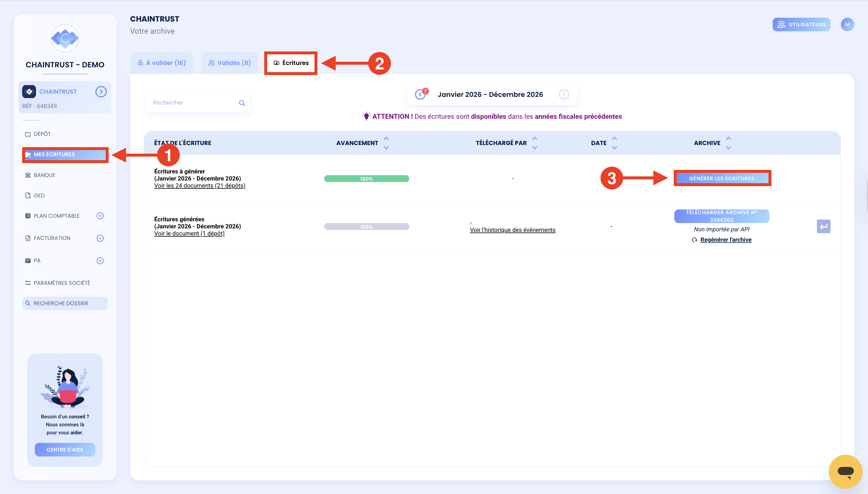Open the yellow chat widget
Image resolution: width=868 pixels, height=494 pixels.
(845, 471)
